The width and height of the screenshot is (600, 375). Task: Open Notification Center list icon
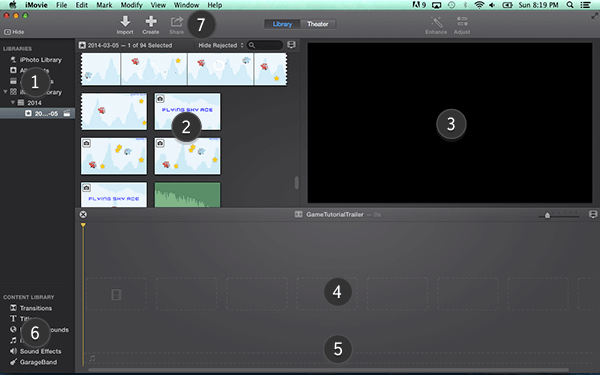coord(585,5)
